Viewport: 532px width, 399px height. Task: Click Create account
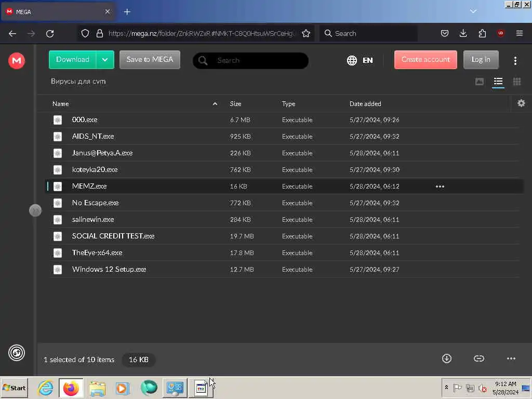(425, 60)
